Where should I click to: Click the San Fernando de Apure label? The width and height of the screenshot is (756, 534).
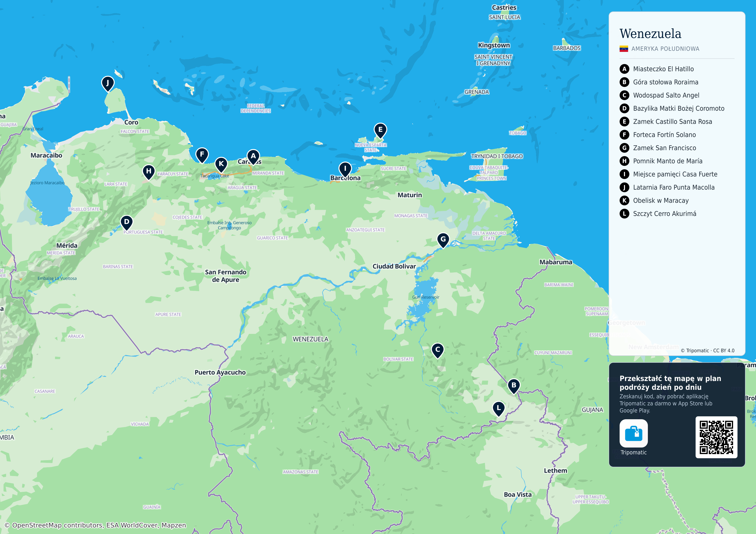coord(226,276)
